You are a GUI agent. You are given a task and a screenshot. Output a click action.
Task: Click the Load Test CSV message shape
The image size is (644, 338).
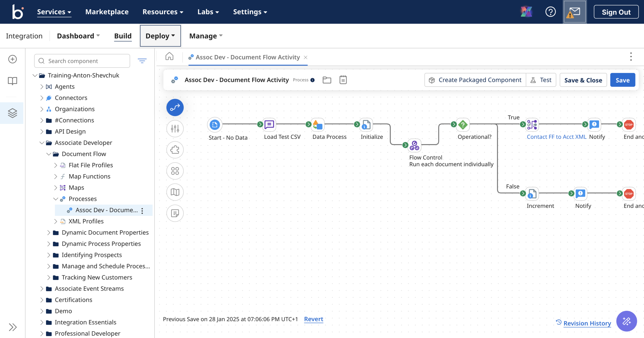point(269,125)
